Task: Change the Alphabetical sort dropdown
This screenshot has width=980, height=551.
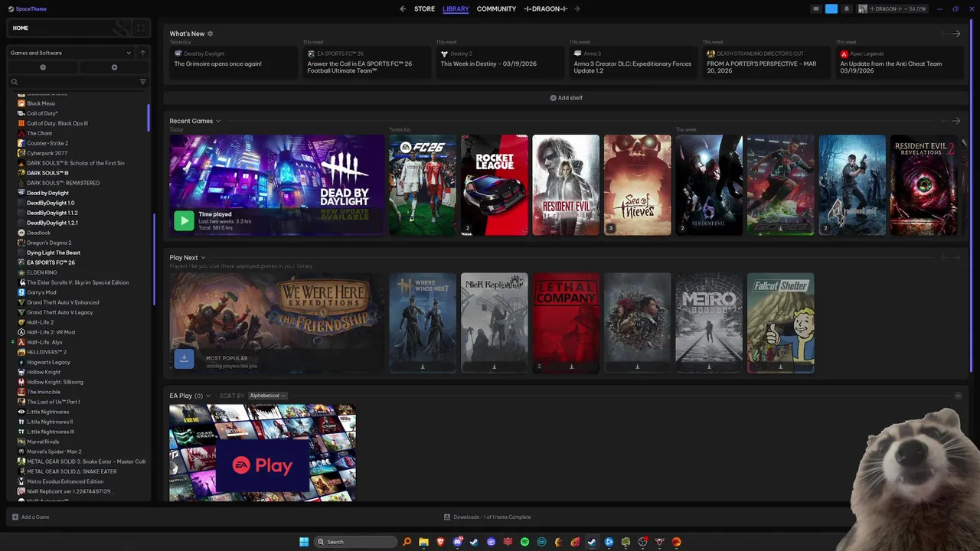Action: [x=267, y=396]
